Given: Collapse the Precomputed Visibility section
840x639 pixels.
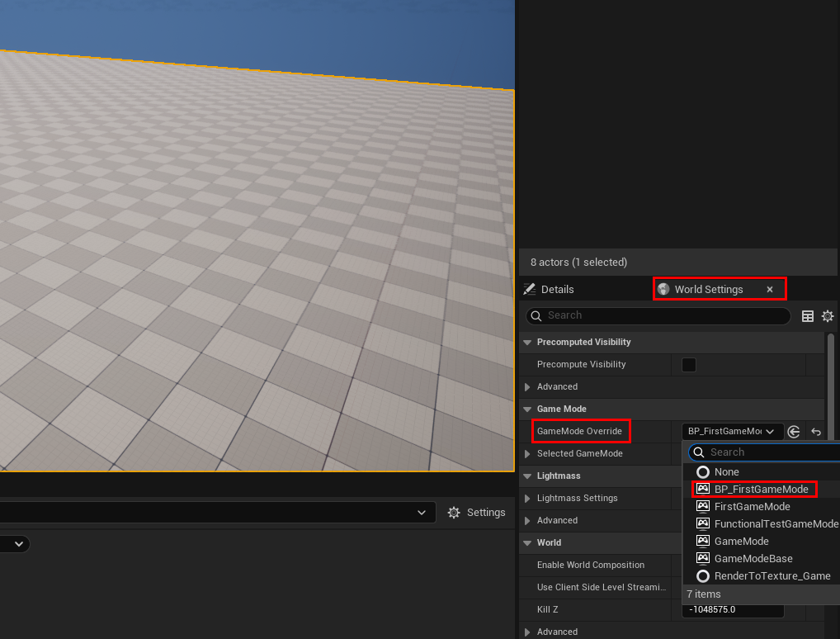Looking at the screenshot, I should click(x=527, y=342).
